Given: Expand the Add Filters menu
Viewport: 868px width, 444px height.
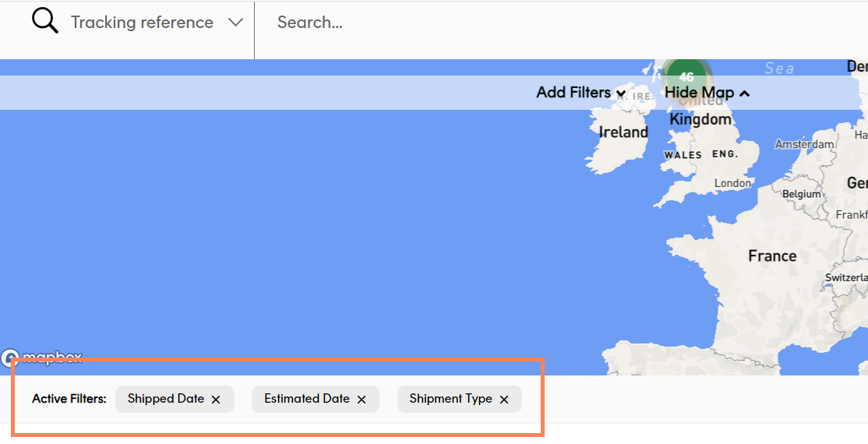Looking at the screenshot, I should click(x=580, y=93).
